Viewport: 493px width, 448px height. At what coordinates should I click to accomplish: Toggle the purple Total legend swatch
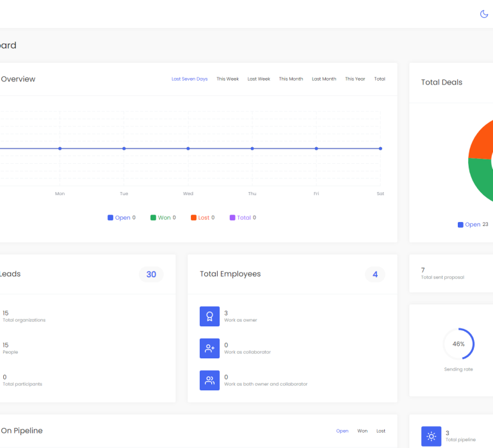click(233, 218)
